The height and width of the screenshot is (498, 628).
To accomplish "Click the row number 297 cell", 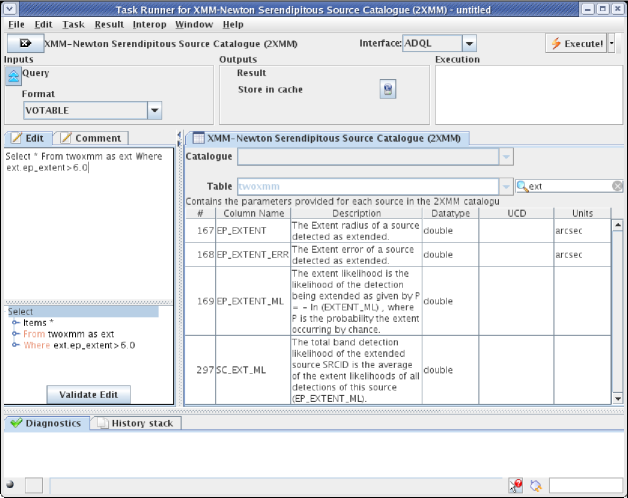I will click(x=200, y=370).
